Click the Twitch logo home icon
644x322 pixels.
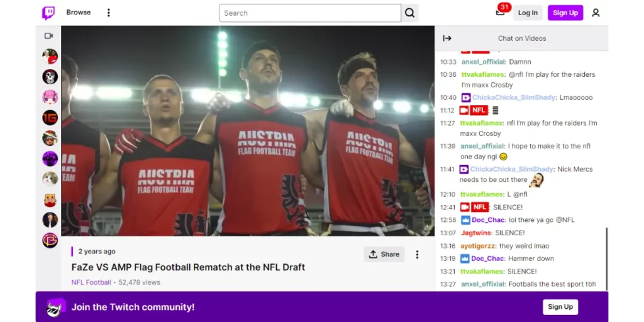(x=48, y=13)
